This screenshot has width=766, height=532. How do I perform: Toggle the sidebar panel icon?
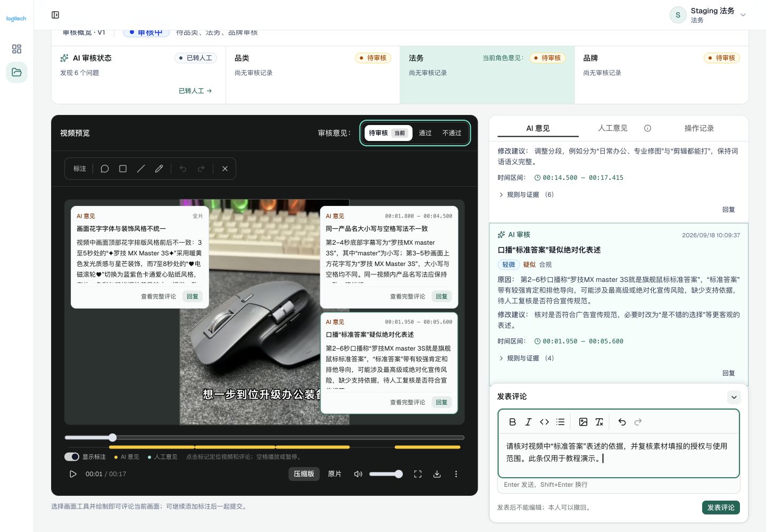pyautogui.click(x=55, y=15)
